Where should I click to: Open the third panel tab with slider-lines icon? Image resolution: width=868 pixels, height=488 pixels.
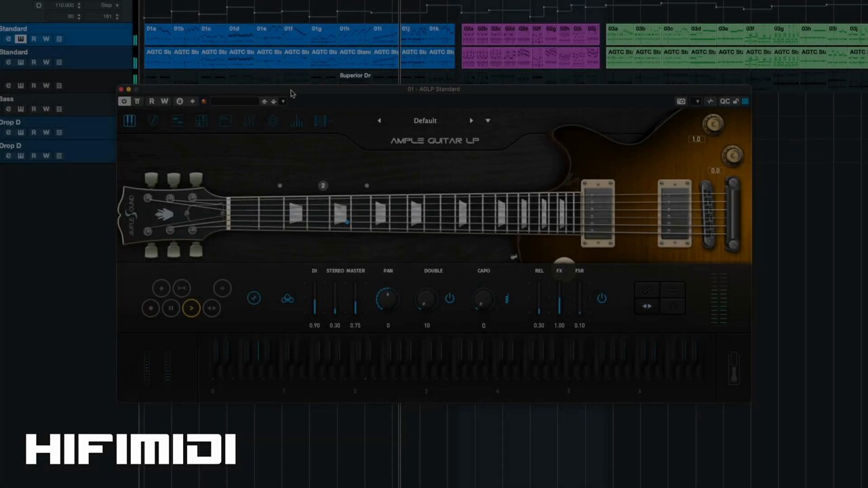pyautogui.click(x=177, y=121)
